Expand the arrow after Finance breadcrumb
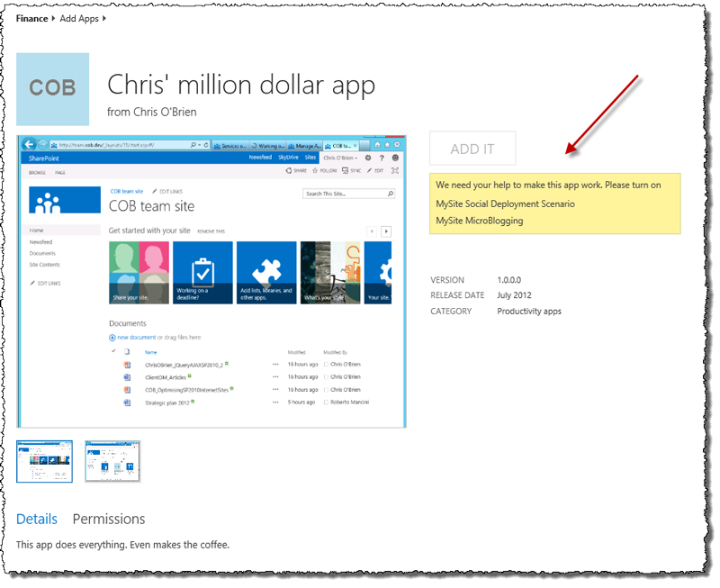 53,18
